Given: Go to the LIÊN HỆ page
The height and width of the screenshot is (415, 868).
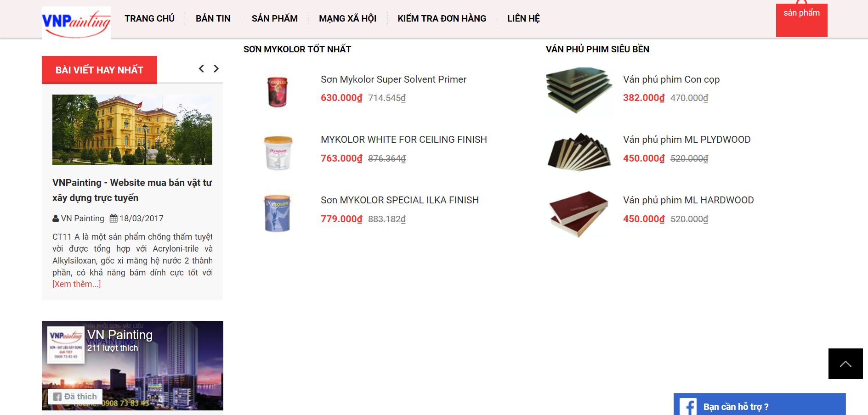Looking at the screenshot, I should (x=524, y=18).
